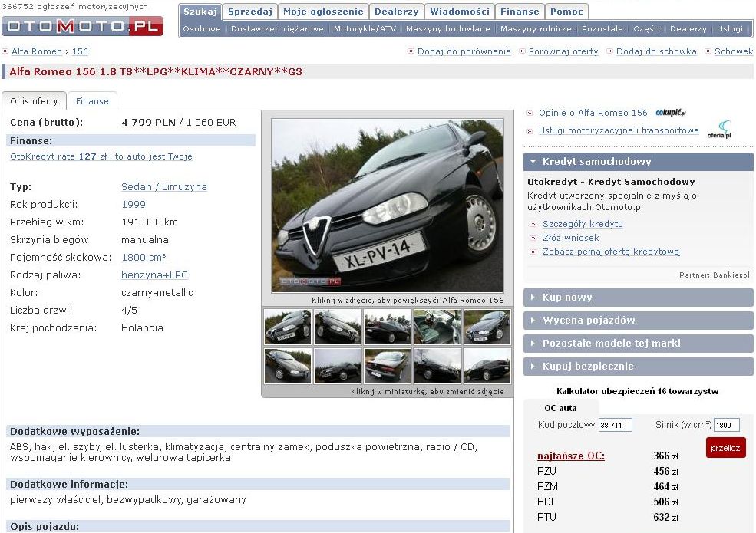Select interior seats thumbnail
Screen dimensions: 756x533
[x=437, y=327]
